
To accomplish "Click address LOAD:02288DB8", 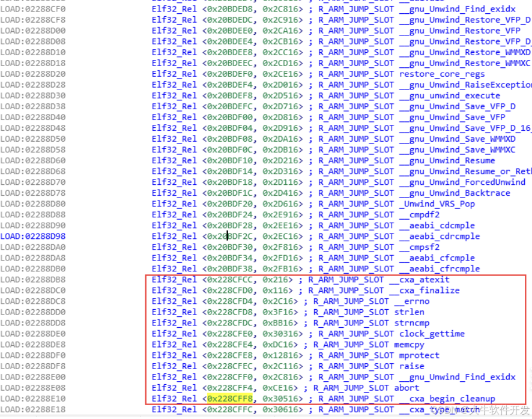I will coord(33,280).
